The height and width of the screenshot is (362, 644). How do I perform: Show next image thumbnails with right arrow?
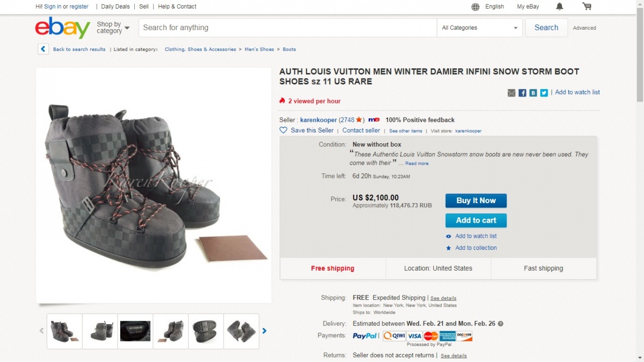pos(265,331)
